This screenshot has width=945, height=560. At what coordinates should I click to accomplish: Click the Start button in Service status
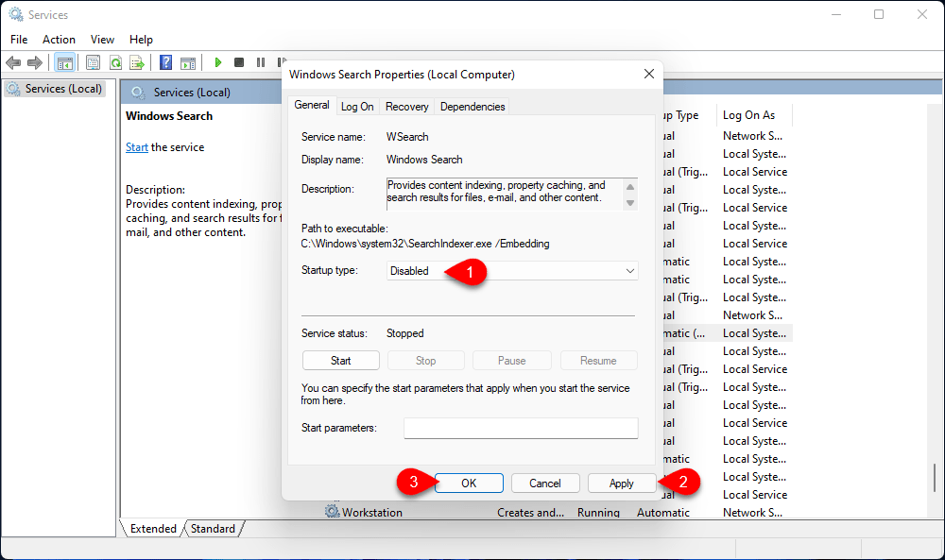point(340,361)
